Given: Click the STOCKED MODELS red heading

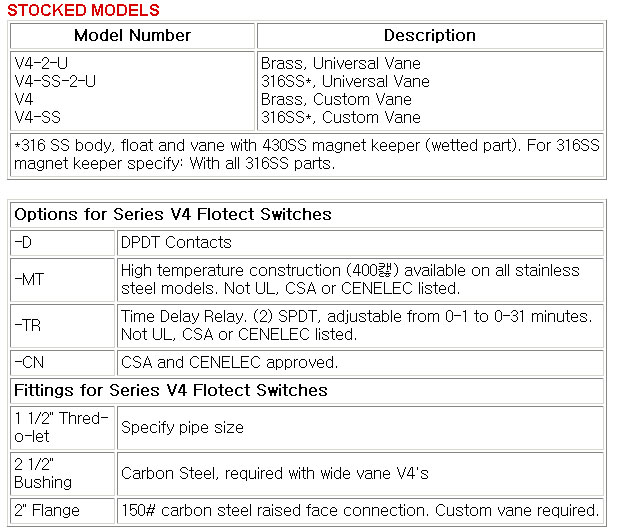Looking at the screenshot, I should click(x=83, y=10).
